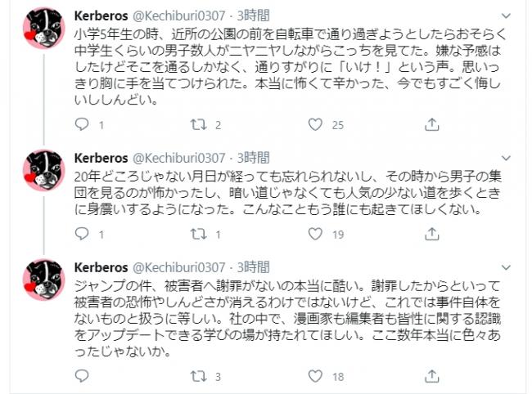Retweet the first tweet with 2 retweets
532x394 pixels.
coord(199,125)
